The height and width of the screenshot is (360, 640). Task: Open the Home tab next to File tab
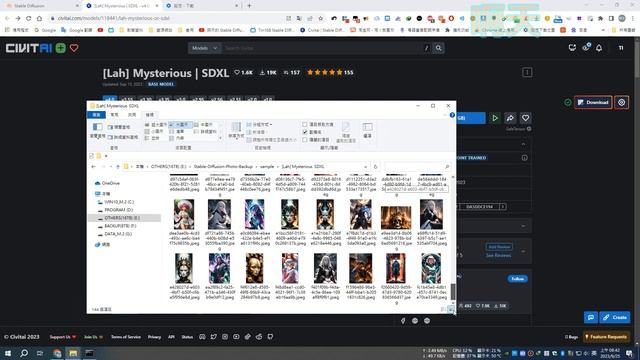(114, 115)
